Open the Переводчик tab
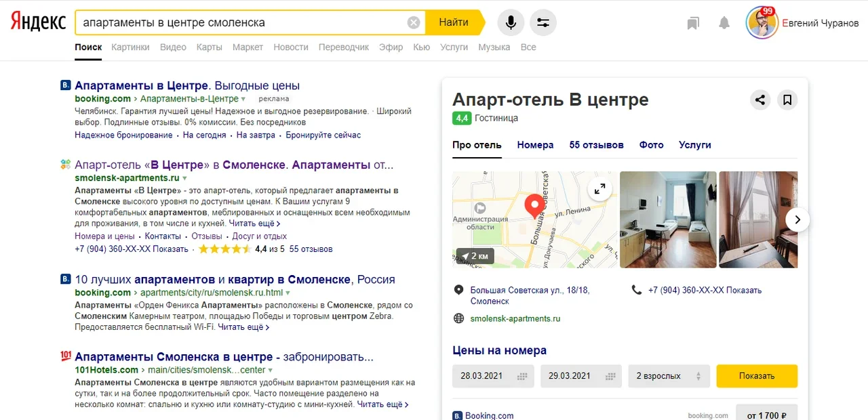Image resolution: width=868 pixels, height=420 pixels. tap(344, 47)
